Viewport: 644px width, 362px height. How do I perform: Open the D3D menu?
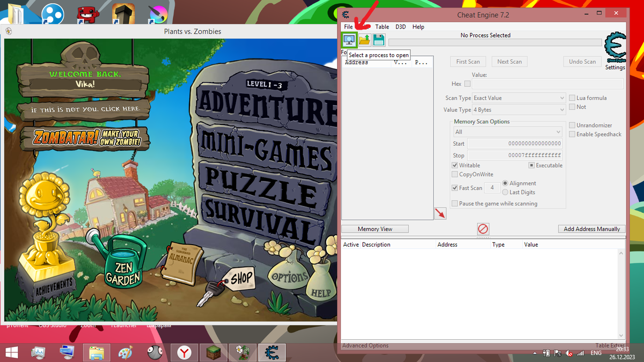tap(401, 27)
